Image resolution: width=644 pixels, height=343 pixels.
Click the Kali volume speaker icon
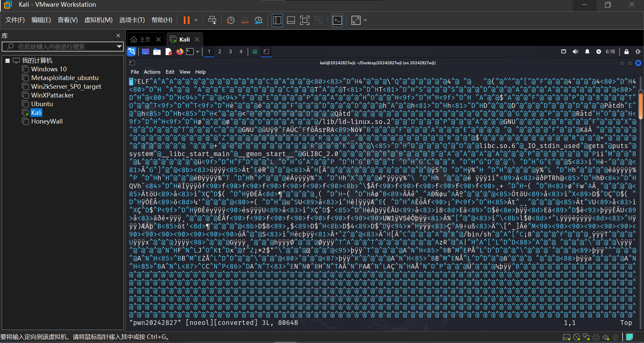coord(576,52)
